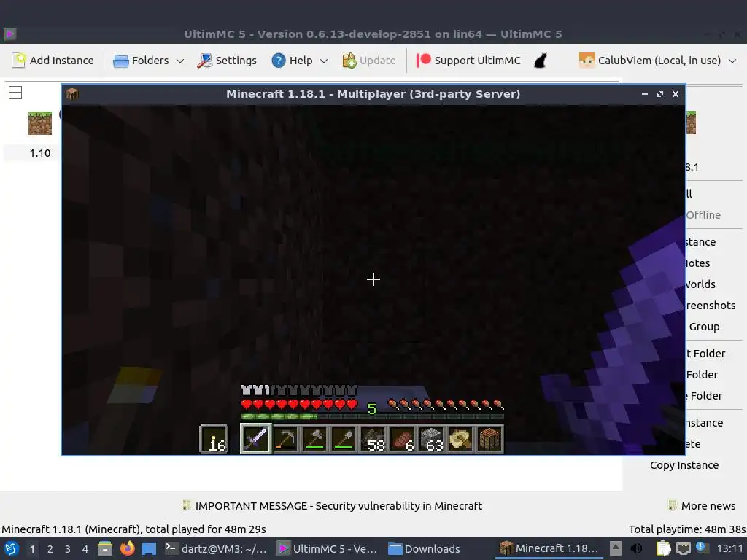The height and width of the screenshot is (560, 747).
Task: Click the total played status bar text
Action: [134, 529]
